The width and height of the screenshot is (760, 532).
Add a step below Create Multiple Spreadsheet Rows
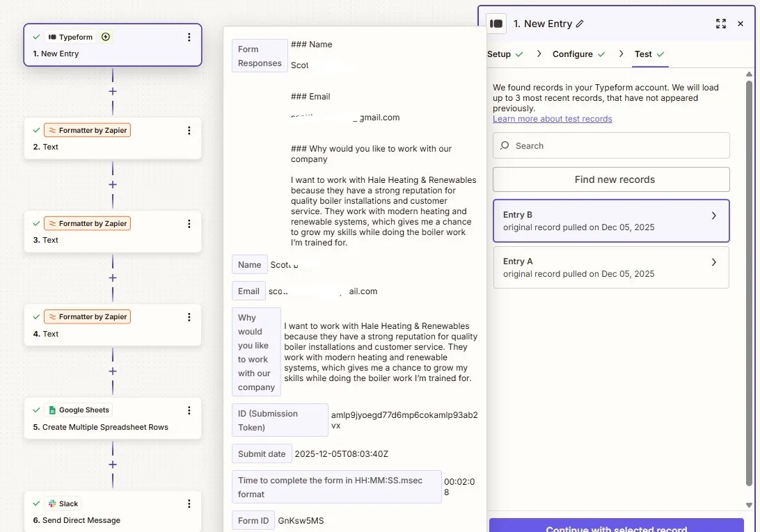[x=113, y=465]
